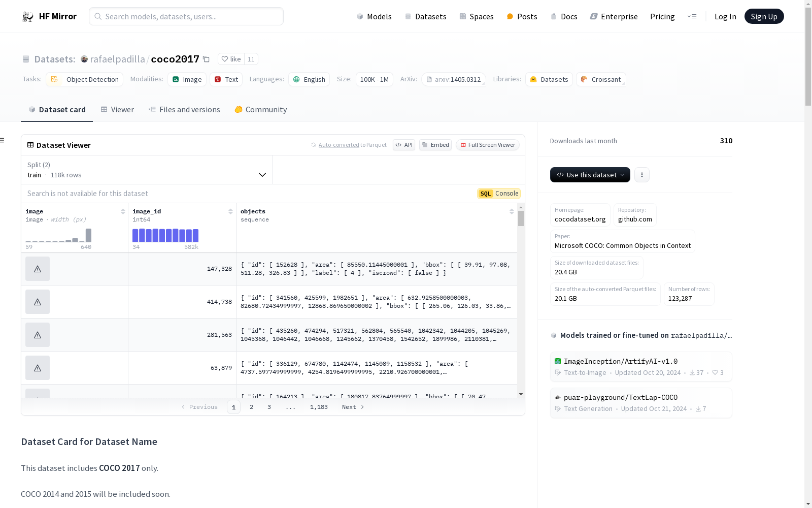Click the English language tag
This screenshot has height=508, width=812.
tap(309, 79)
